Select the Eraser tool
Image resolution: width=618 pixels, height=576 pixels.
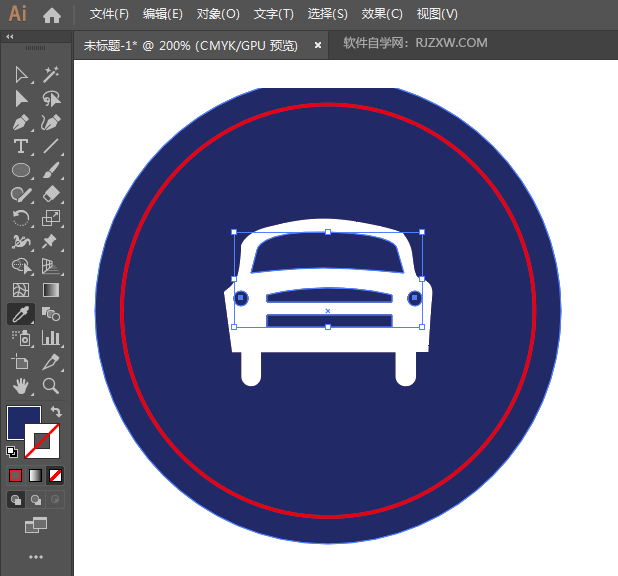(x=51, y=195)
